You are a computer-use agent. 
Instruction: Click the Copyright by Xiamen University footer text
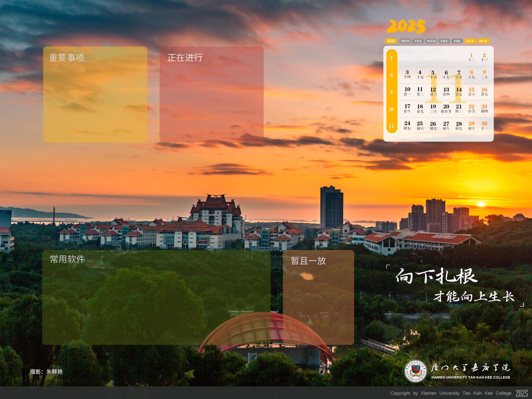tap(451, 393)
